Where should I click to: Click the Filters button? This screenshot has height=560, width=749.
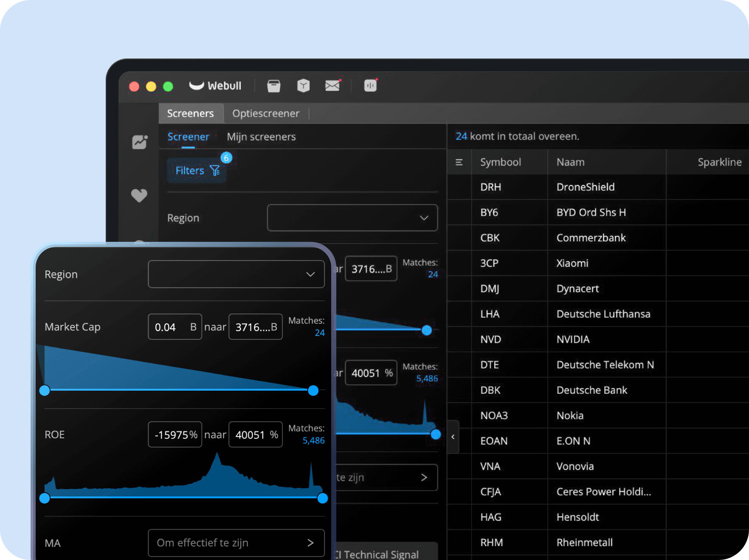[x=197, y=171]
